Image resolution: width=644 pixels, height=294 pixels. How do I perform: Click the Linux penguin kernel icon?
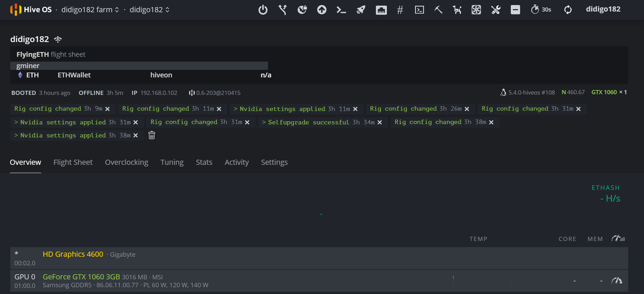tap(503, 92)
